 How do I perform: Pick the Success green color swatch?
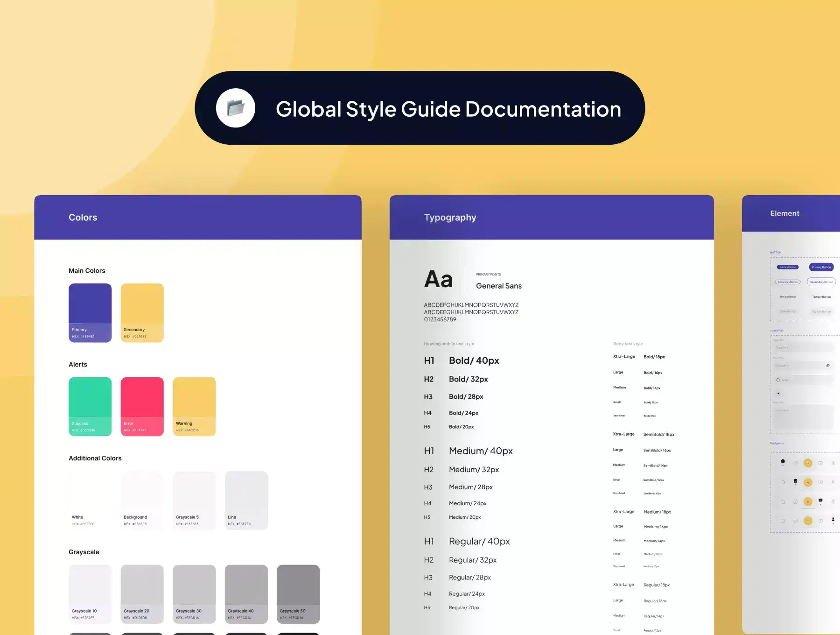point(90,406)
